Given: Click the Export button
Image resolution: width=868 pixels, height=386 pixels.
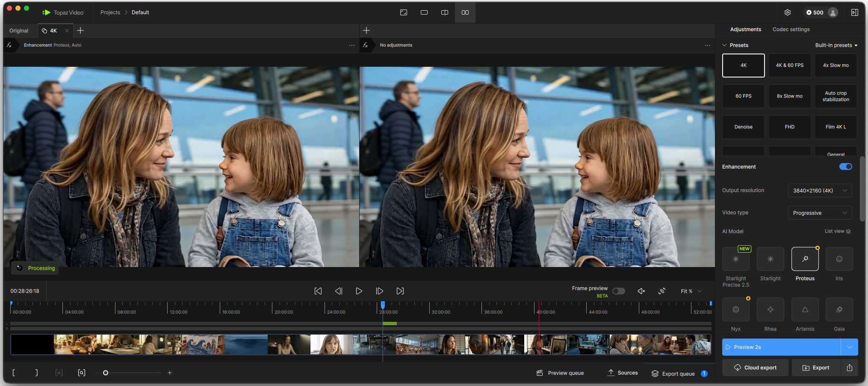Looking at the screenshot, I should click(816, 368).
